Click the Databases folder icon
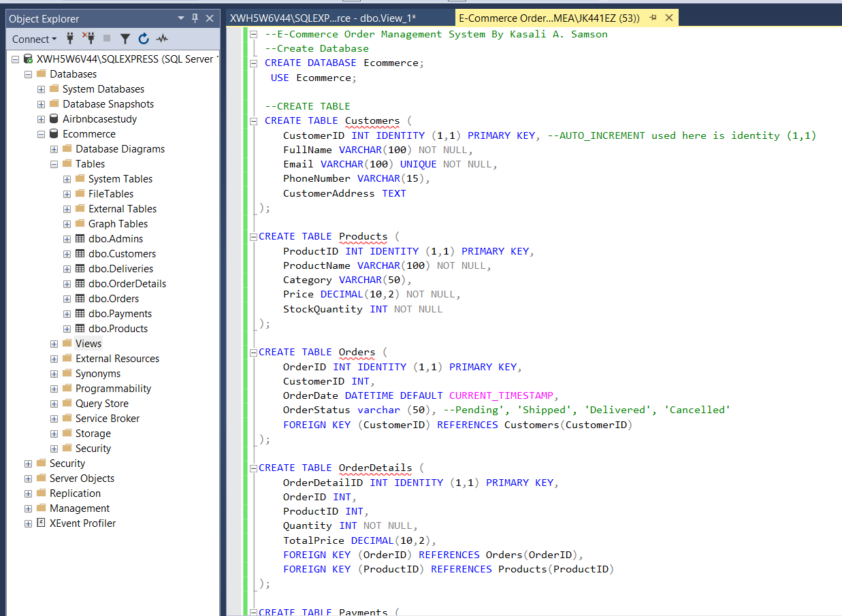Screen dimensions: 842x616 (41, 74)
